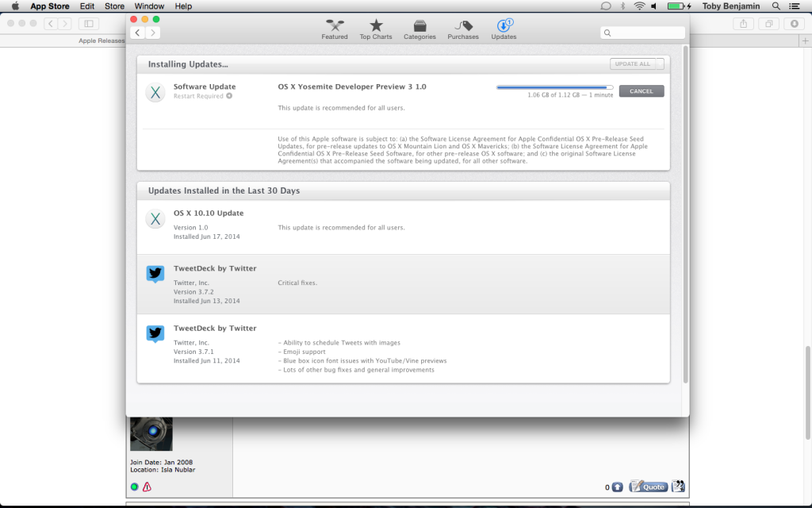Click Safari share button
The height and width of the screenshot is (508, 812).
click(743, 23)
